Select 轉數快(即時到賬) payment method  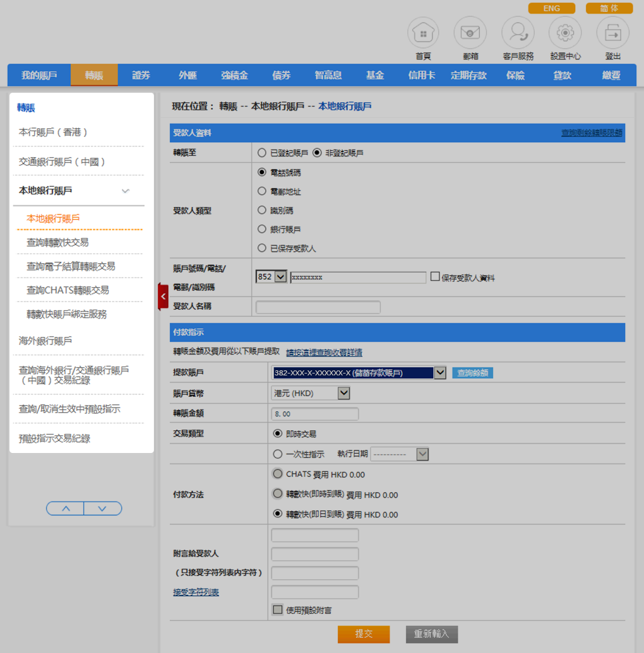(277, 494)
